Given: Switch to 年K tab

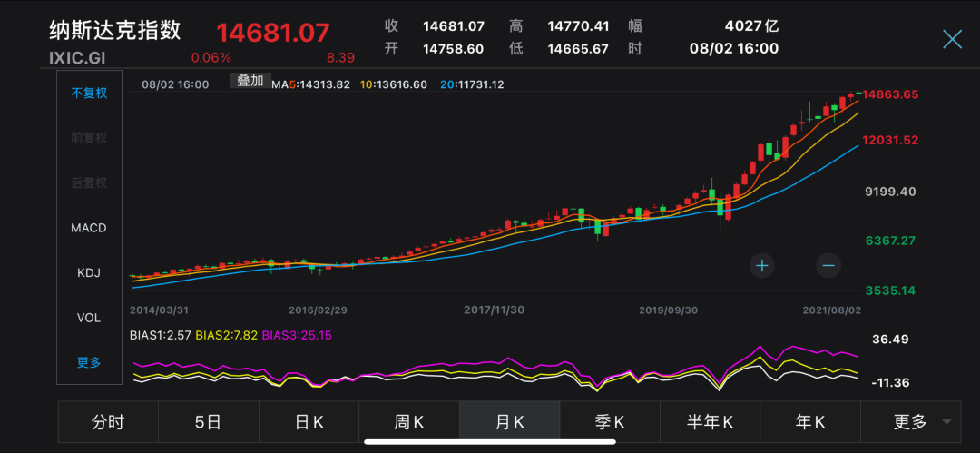Looking at the screenshot, I should point(810,422).
